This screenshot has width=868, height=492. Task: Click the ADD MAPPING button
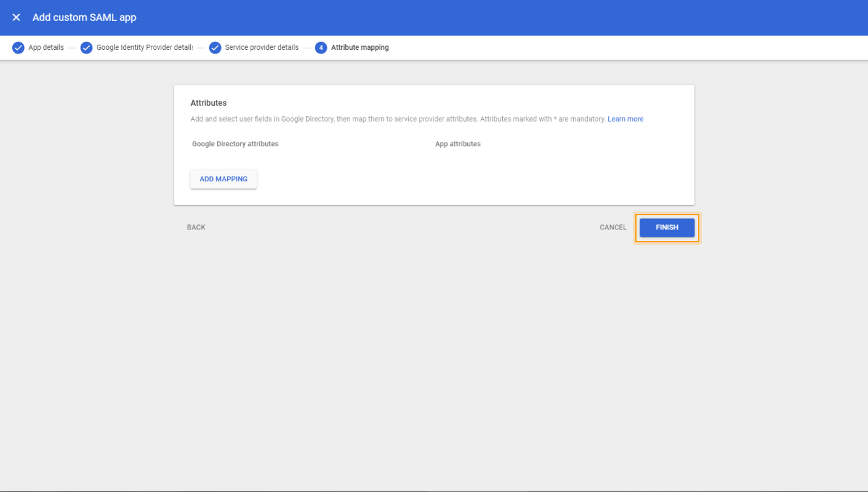[223, 179]
